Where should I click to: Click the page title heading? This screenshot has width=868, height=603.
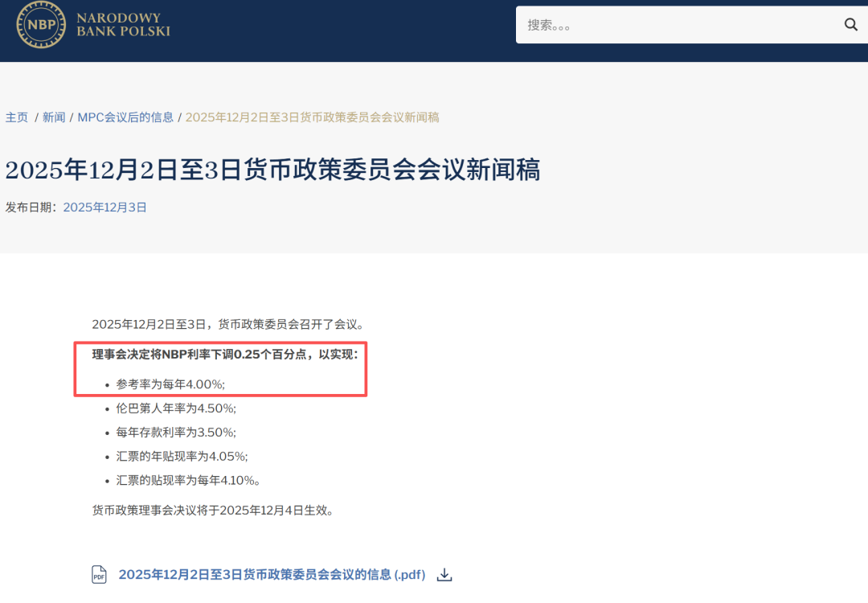(273, 169)
